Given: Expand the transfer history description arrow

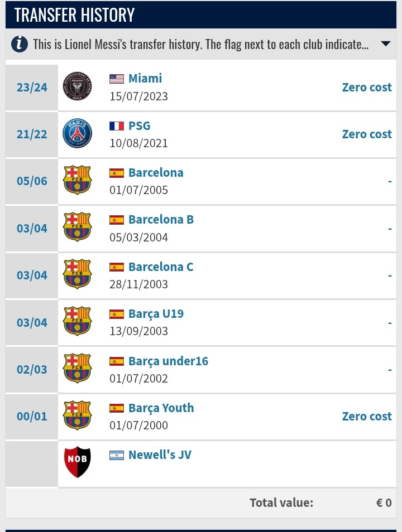Looking at the screenshot, I should [x=385, y=44].
